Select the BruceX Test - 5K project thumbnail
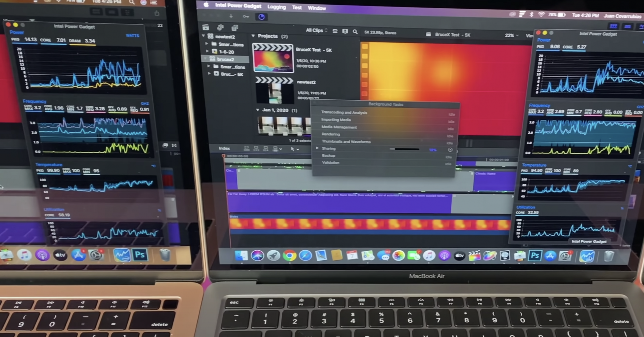This screenshot has width=644, height=337. click(x=273, y=58)
